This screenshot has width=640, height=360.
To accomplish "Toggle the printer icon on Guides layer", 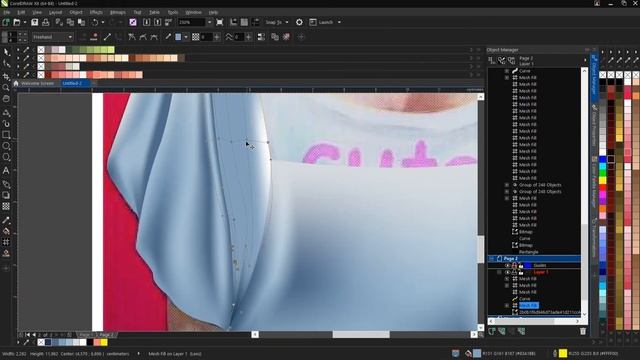I will pos(514,265).
